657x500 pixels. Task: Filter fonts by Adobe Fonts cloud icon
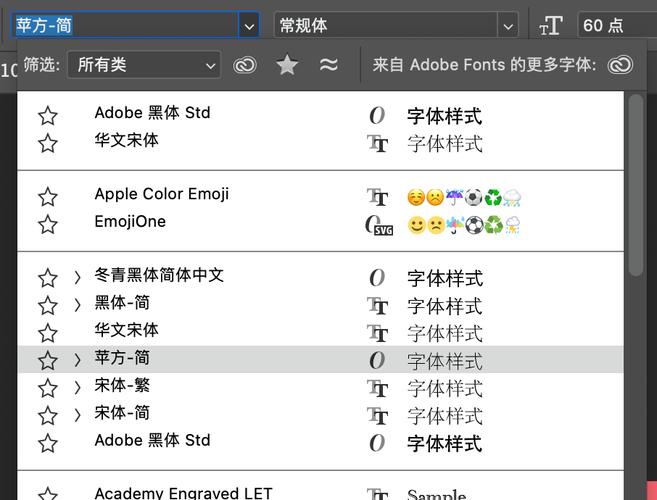[245, 65]
